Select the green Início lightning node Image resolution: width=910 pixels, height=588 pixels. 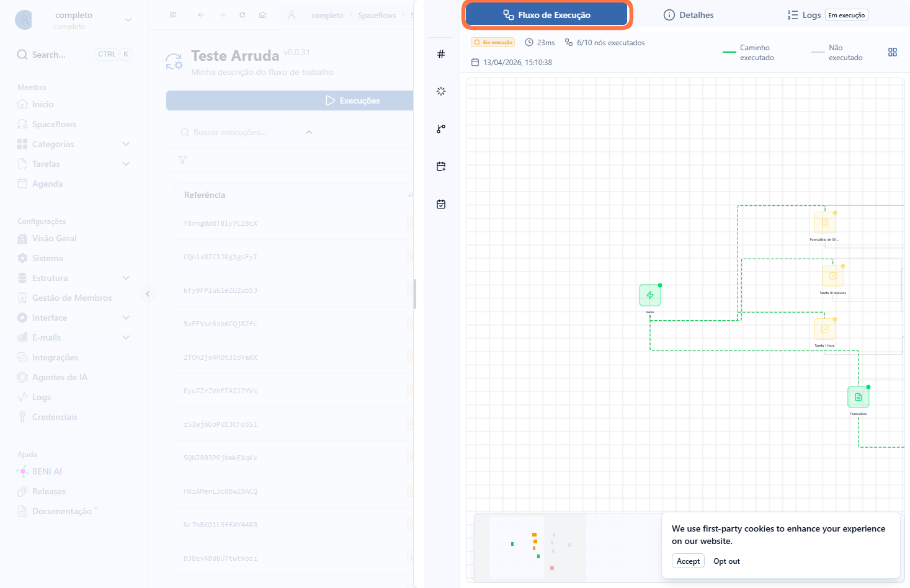tap(650, 295)
